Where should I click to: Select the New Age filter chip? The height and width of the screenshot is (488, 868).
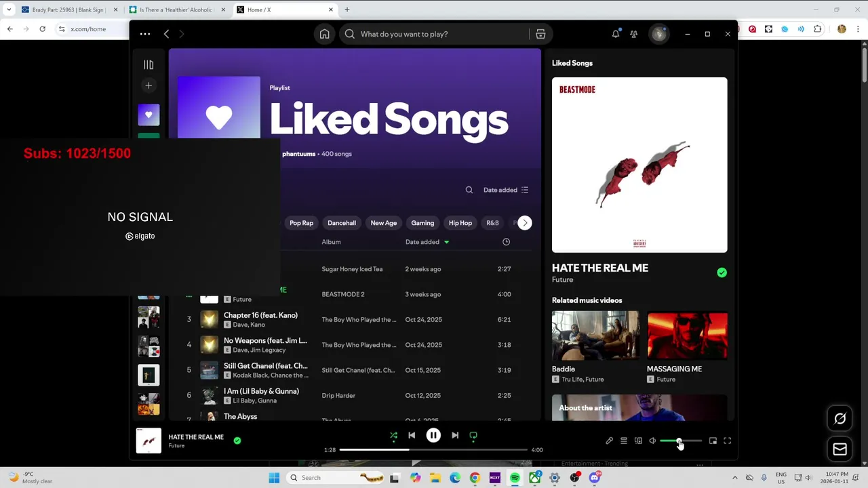pyautogui.click(x=383, y=223)
